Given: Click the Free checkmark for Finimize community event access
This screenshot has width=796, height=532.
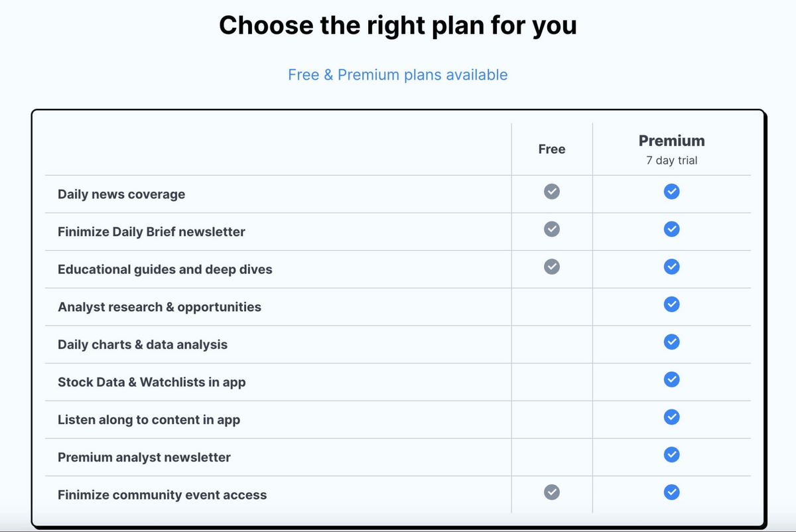Looking at the screenshot, I should [552, 492].
